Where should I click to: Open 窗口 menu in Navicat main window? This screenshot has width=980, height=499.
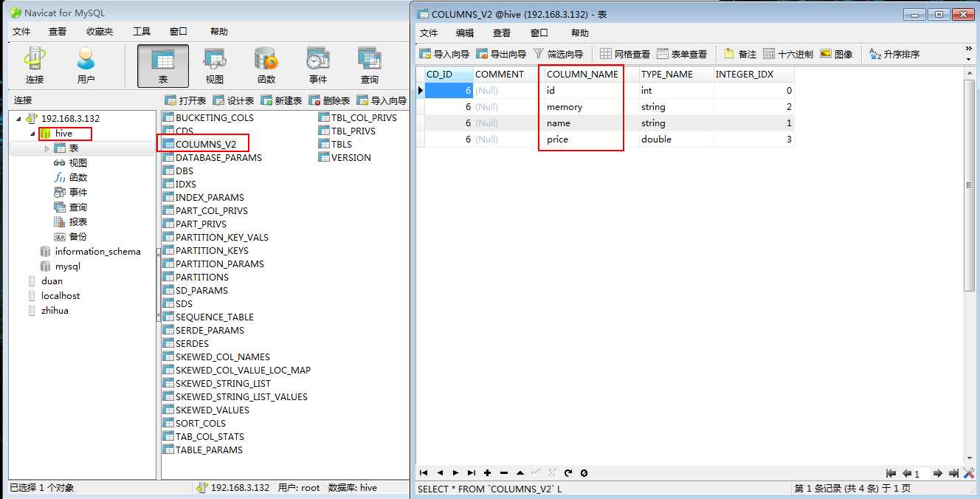pos(179,31)
